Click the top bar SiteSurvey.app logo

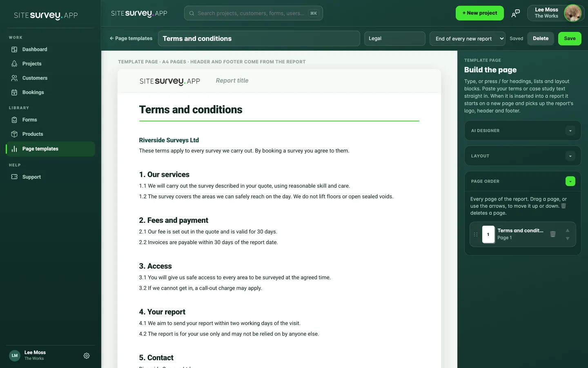pos(139,13)
